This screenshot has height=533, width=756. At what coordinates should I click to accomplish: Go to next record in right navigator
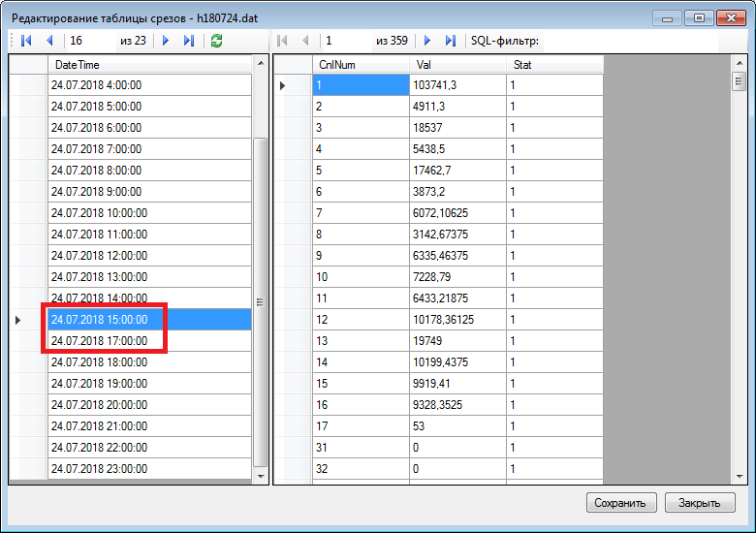pyautogui.click(x=427, y=41)
